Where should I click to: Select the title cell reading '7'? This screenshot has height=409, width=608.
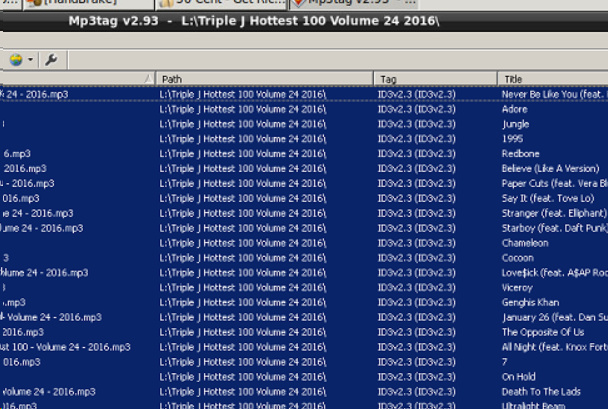(x=504, y=362)
